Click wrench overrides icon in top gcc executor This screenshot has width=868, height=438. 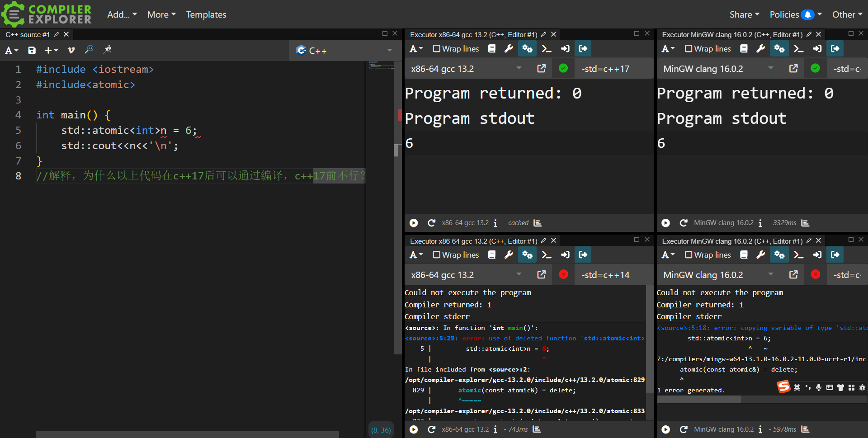[509, 49]
